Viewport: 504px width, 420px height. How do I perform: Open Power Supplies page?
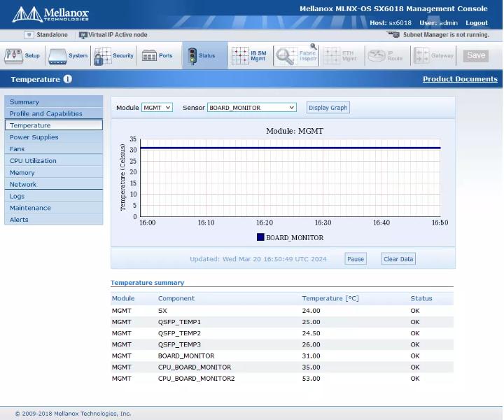54,137
